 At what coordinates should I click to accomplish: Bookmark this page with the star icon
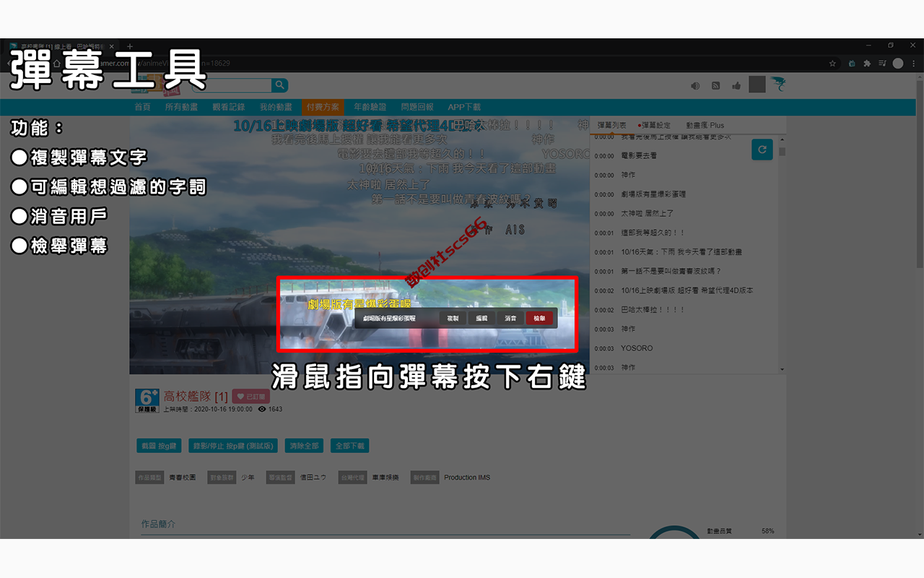[832, 64]
